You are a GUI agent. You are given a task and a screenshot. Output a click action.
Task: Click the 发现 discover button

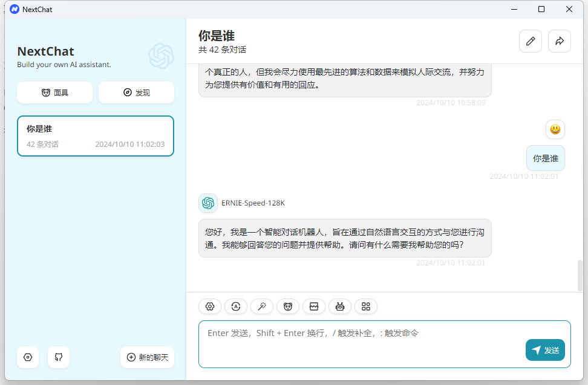(x=137, y=92)
